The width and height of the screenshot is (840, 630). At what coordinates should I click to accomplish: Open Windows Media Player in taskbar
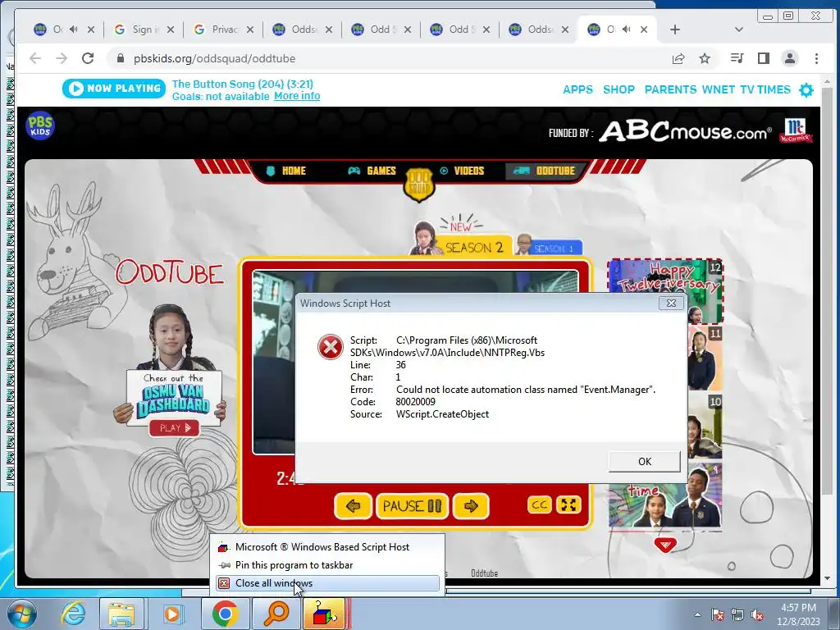coord(172,614)
